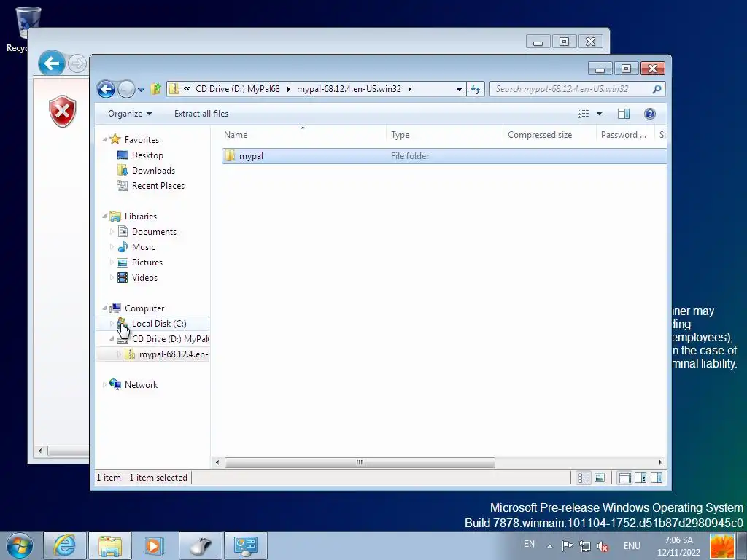Click Extract all files
The height and width of the screenshot is (560, 747).
[x=201, y=113]
